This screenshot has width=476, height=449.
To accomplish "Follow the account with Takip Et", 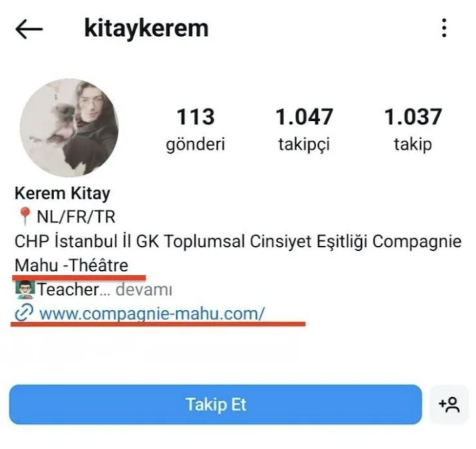I will click(215, 404).
